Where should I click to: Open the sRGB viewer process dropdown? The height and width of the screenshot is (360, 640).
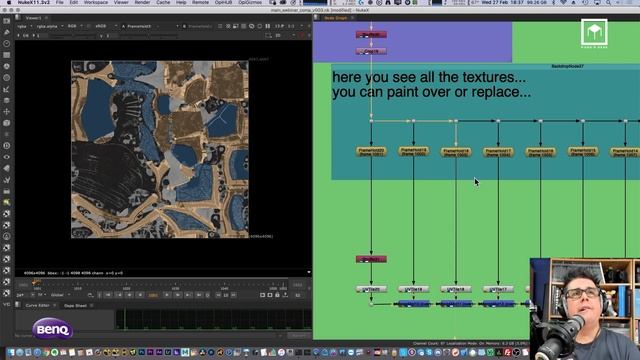105,26
